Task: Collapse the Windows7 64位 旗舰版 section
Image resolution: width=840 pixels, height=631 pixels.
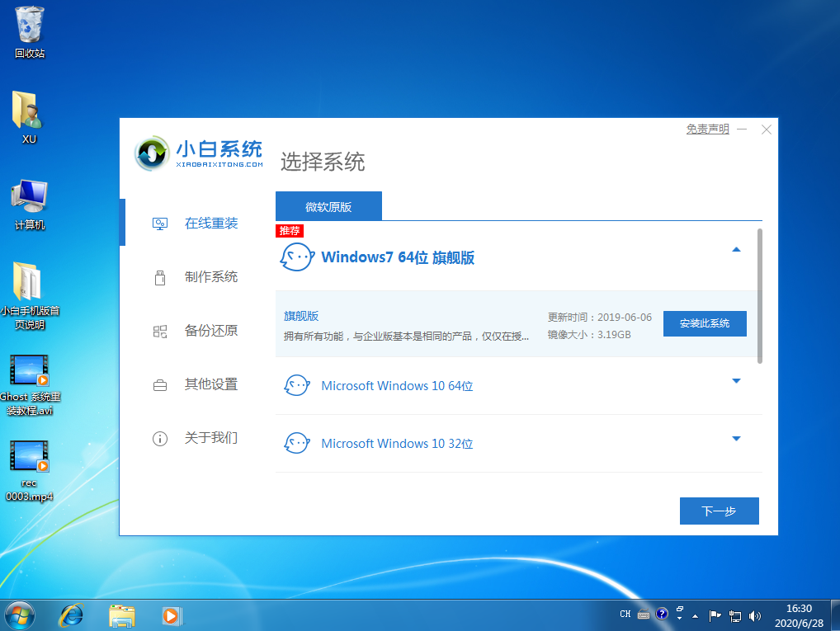Action: (736, 250)
